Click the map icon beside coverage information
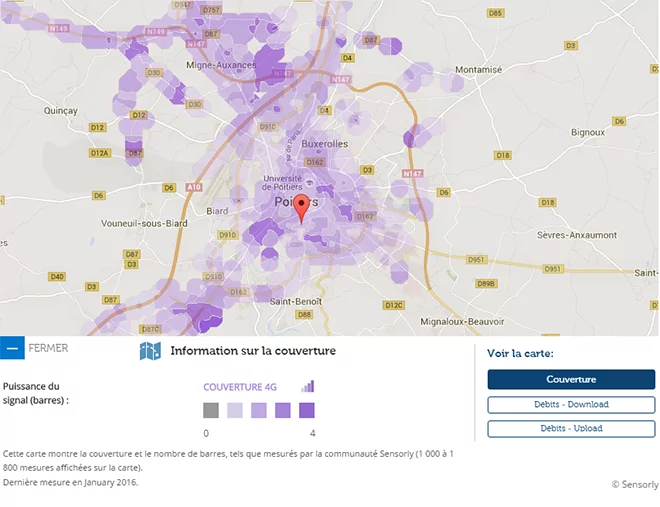The width and height of the screenshot is (660, 507). click(x=150, y=351)
